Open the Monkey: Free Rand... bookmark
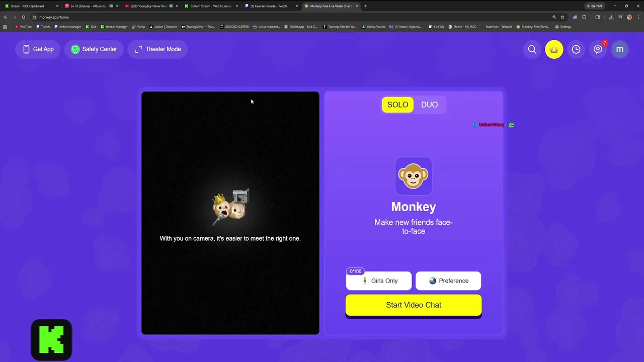 point(533,27)
